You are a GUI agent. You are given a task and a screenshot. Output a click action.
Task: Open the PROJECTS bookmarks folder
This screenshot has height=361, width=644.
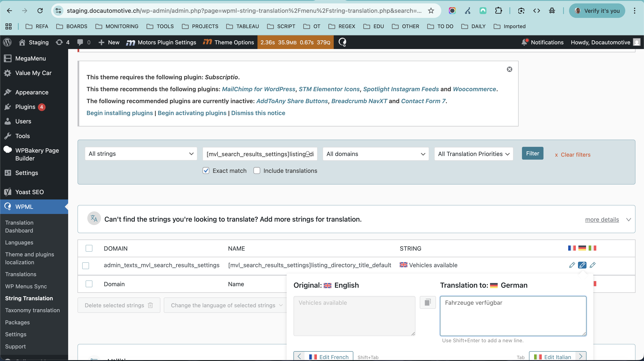click(x=200, y=26)
